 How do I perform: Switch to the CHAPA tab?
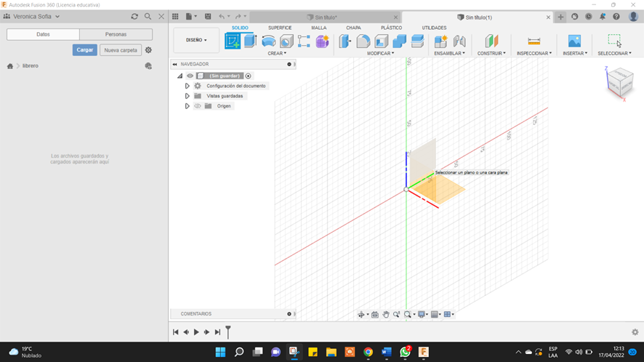coord(354,28)
